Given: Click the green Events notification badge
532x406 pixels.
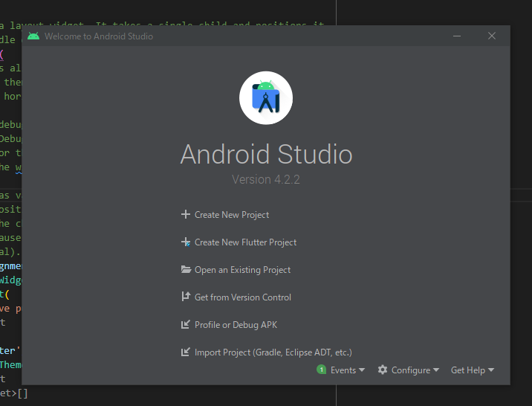Looking at the screenshot, I should pyautogui.click(x=321, y=370).
